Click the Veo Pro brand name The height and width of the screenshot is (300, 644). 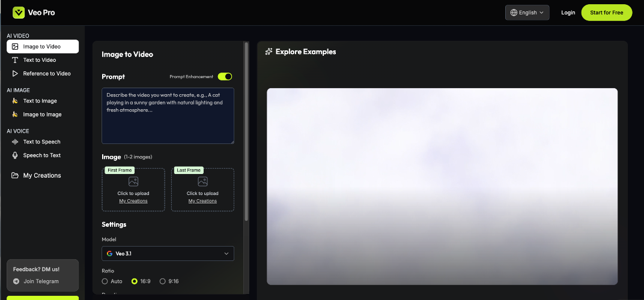(x=41, y=13)
